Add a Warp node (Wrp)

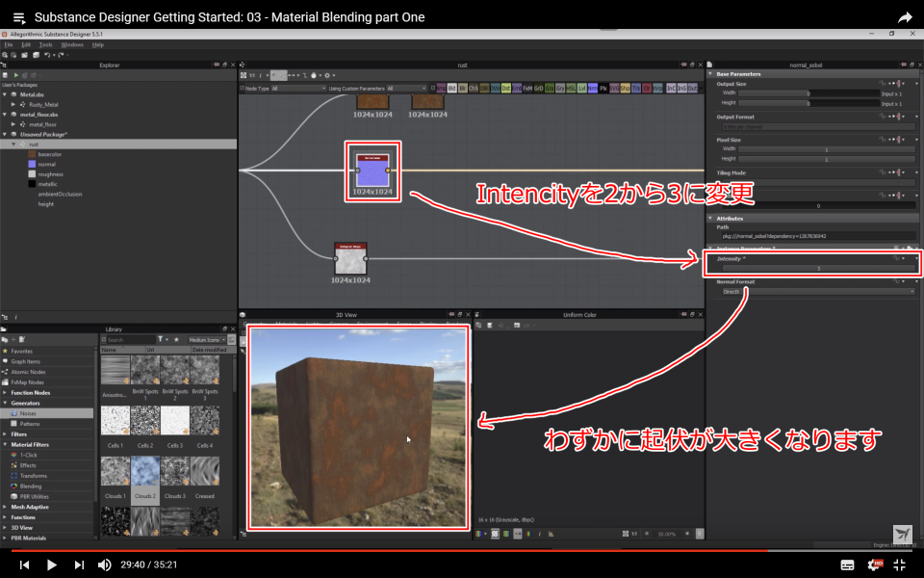coord(657,88)
